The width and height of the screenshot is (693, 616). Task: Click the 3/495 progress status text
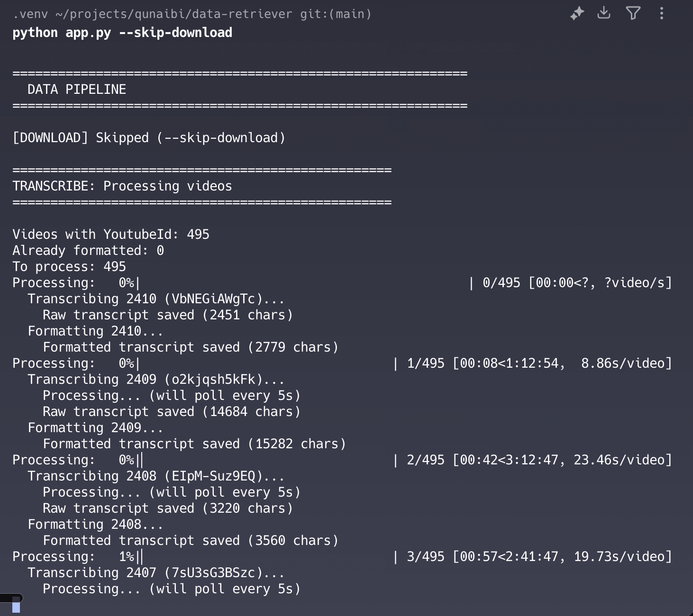tap(426, 557)
